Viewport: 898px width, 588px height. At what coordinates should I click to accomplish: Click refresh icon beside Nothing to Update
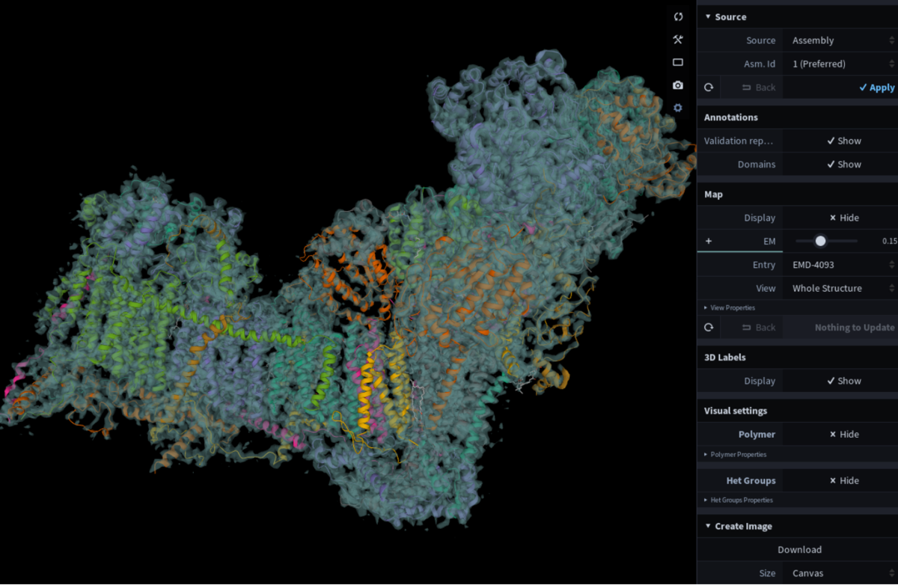(x=709, y=328)
